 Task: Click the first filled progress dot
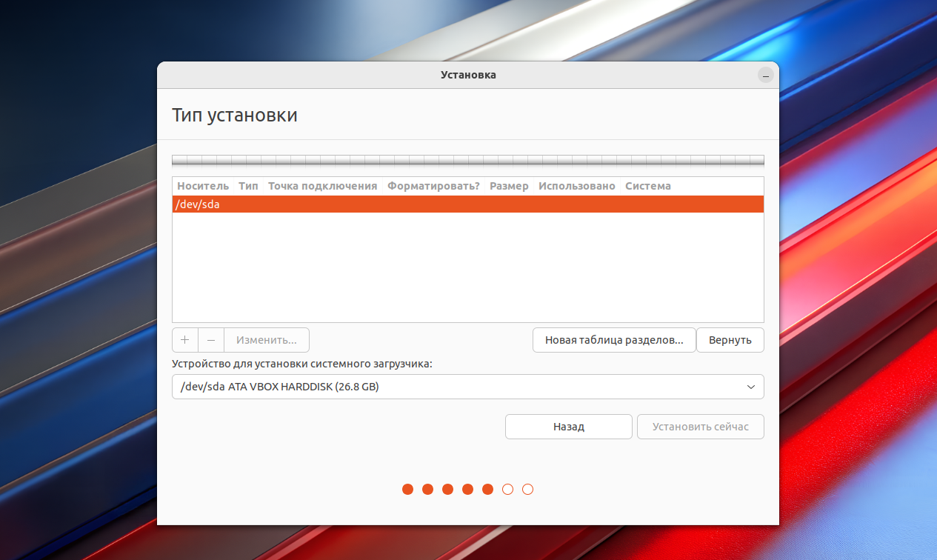(x=407, y=489)
